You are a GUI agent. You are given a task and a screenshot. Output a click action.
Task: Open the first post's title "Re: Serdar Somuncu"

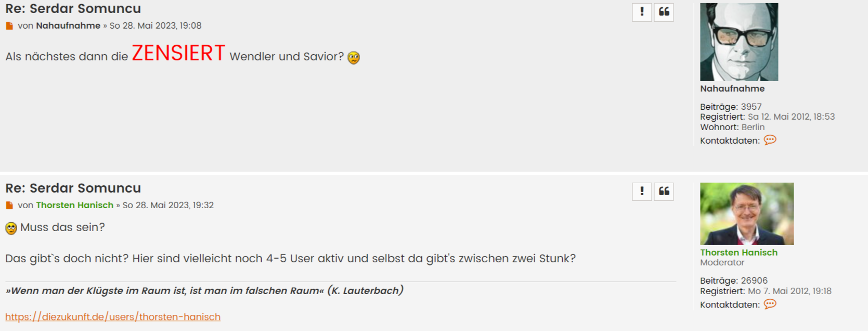(73, 9)
